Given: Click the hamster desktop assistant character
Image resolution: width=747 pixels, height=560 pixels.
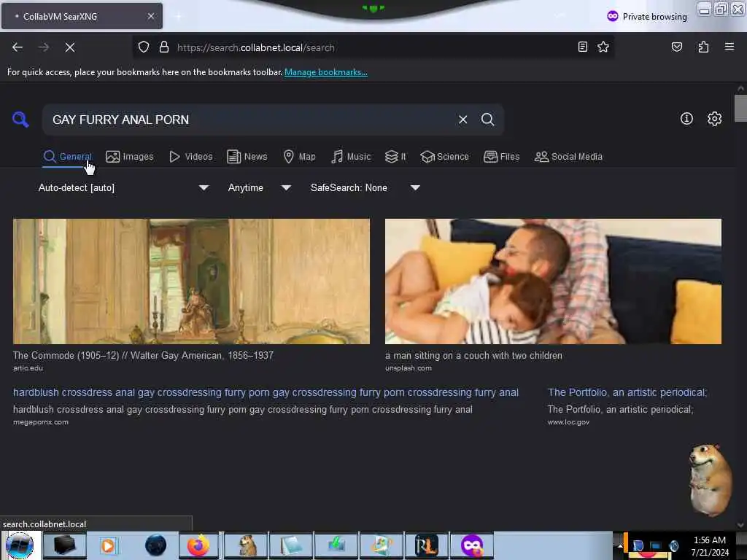Looking at the screenshot, I should 710,480.
